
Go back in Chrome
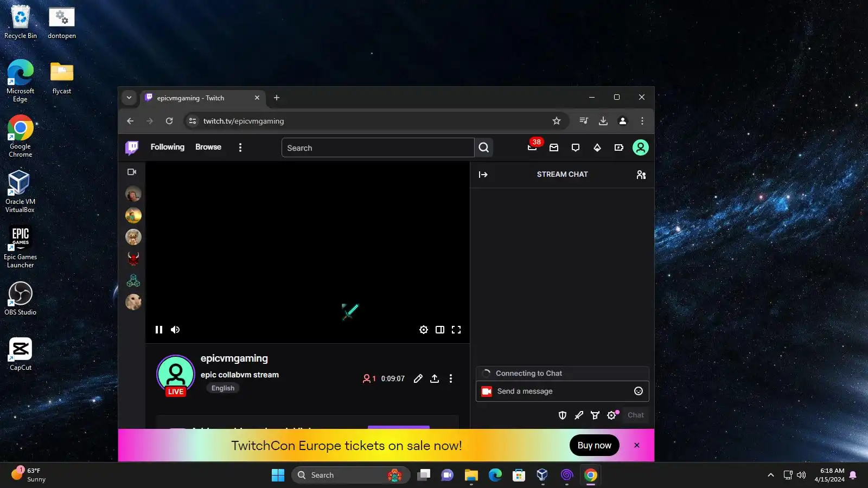(x=130, y=121)
